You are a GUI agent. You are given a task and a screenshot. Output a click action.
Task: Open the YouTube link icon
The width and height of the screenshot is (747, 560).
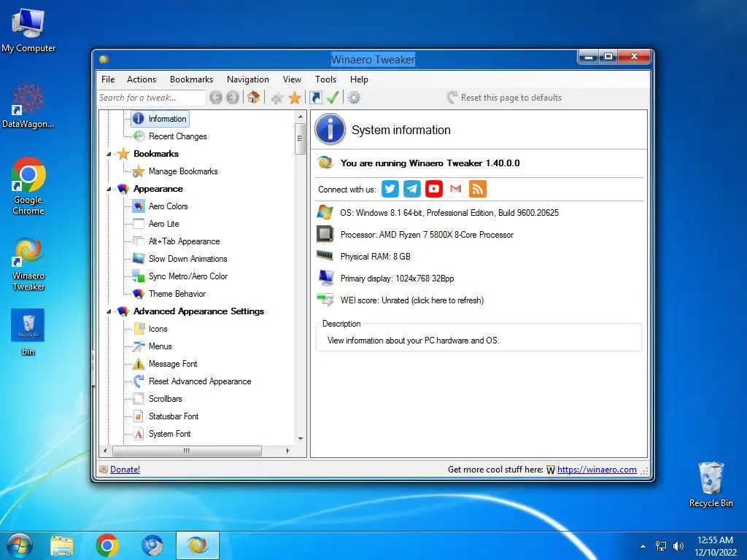[434, 189]
